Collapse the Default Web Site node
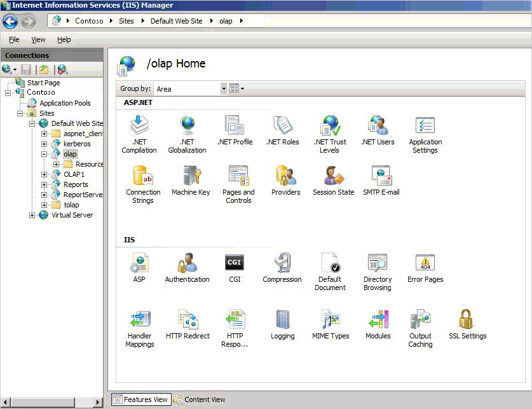532x409 pixels. pos(32,123)
